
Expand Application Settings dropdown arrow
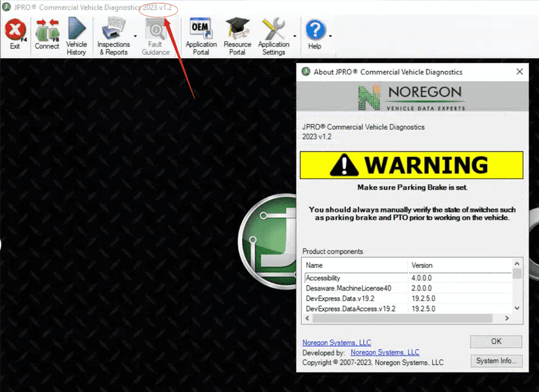pyautogui.click(x=295, y=36)
